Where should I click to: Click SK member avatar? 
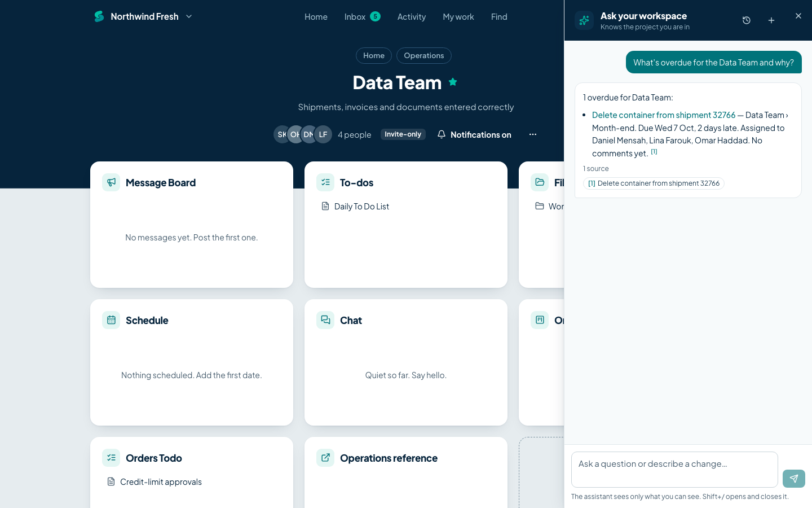click(281, 134)
